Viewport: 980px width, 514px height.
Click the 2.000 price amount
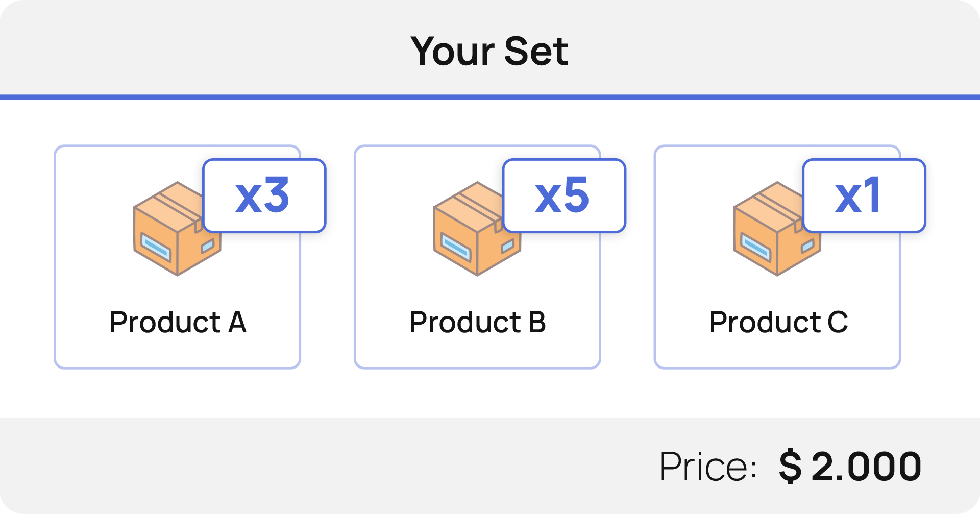[x=866, y=467]
